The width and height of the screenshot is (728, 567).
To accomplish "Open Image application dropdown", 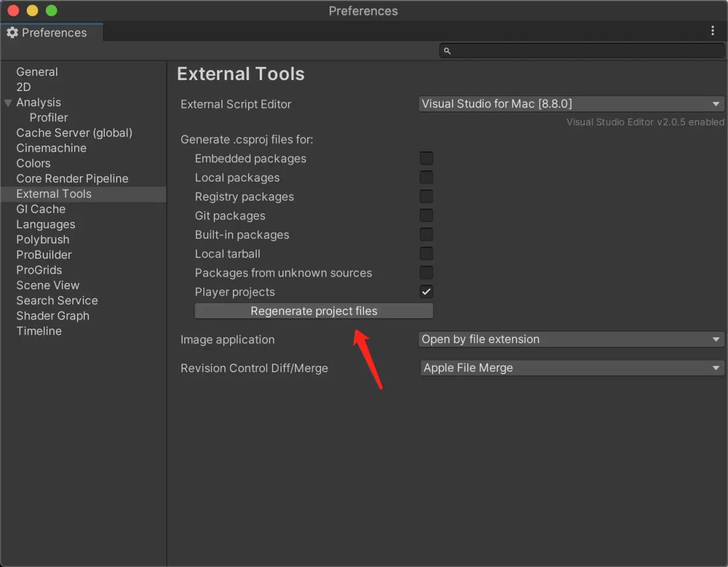I will tap(572, 339).
